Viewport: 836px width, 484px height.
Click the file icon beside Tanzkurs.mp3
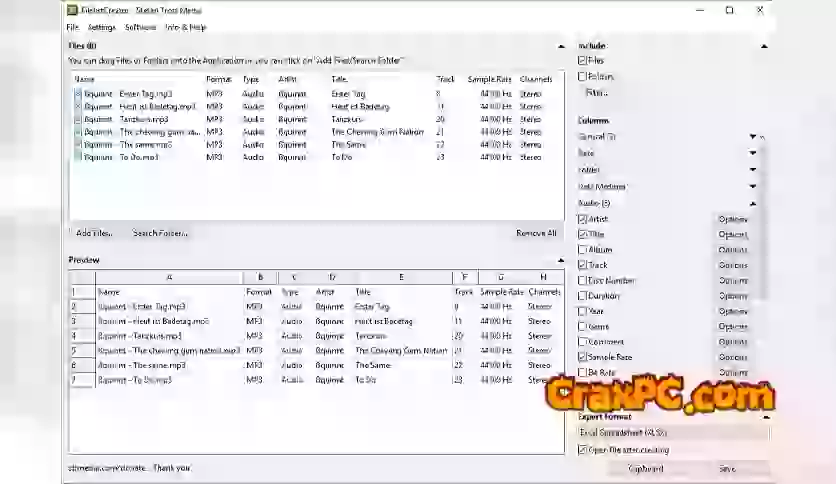click(x=78, y=119)
